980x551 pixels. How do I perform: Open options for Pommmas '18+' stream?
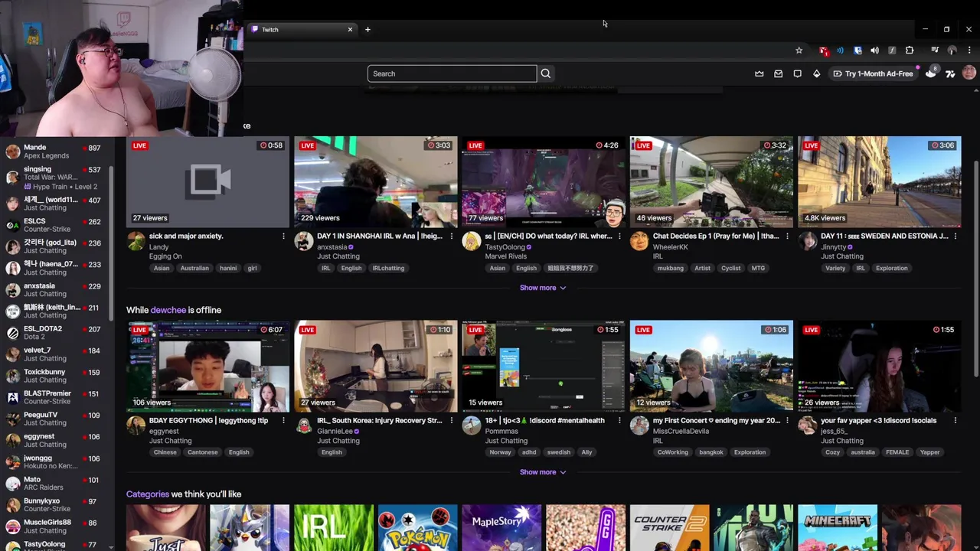pyautogui.click(x=619, y=420)
